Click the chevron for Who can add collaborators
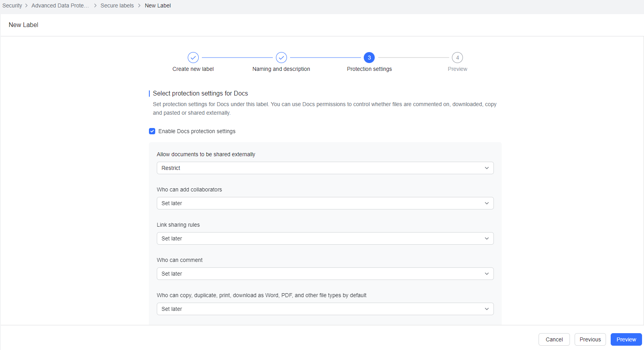The width and height of the screenshot is (644, 350). (x=487, y=203)
